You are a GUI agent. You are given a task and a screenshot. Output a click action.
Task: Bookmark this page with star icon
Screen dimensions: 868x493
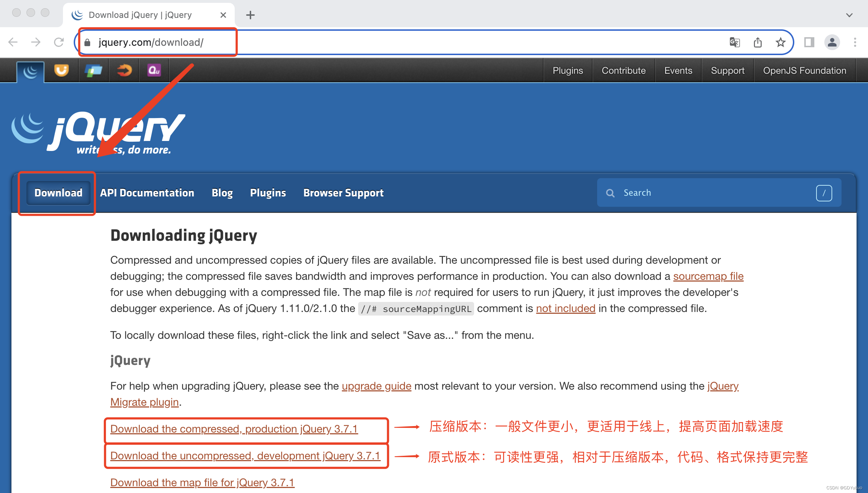(x=780, y=43)
